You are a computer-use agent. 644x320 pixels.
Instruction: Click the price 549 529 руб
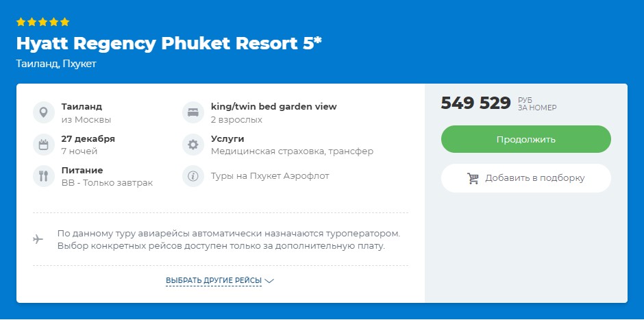(x=475, y=103)
